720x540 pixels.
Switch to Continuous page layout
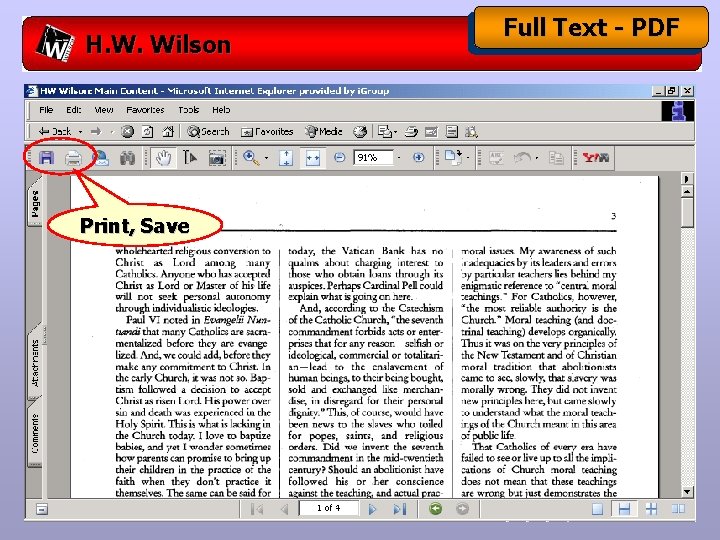(624, 509)
